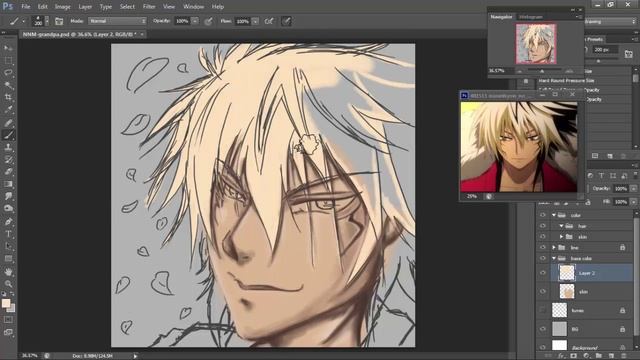This screenshot has width=640, height=360.
Task: Toggle pressure control for opacity
Action: click(x=209, y=21)
